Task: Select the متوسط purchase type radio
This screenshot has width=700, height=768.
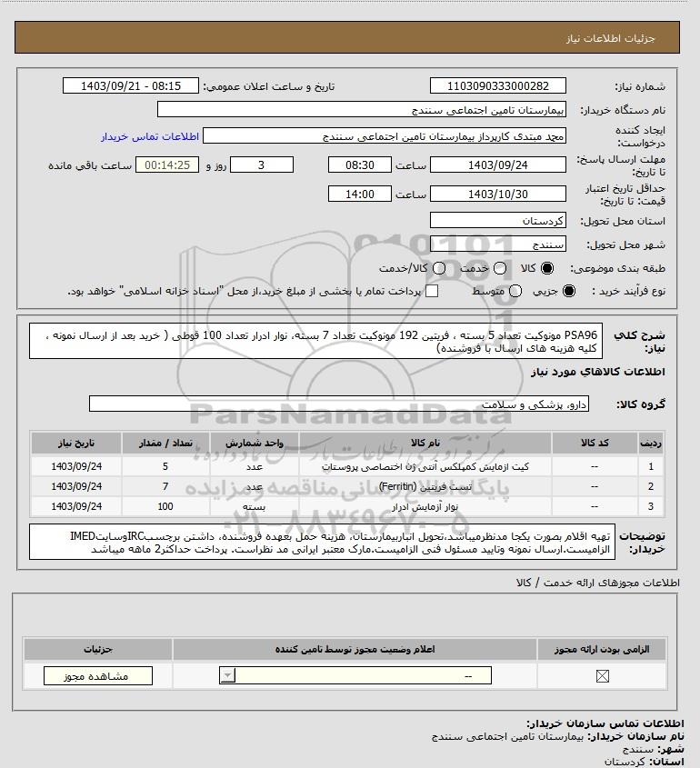Action: pos(515,291)
